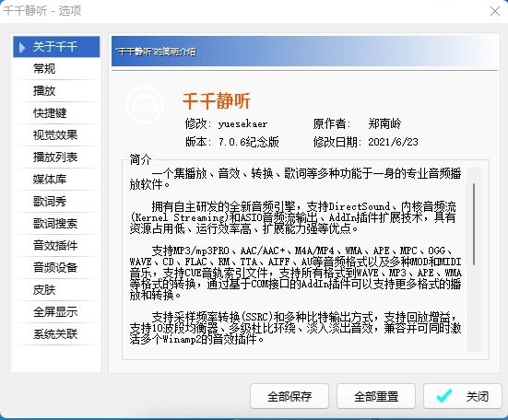
Task: Click the 全部保存 button
Action: (x=289, y=396)
